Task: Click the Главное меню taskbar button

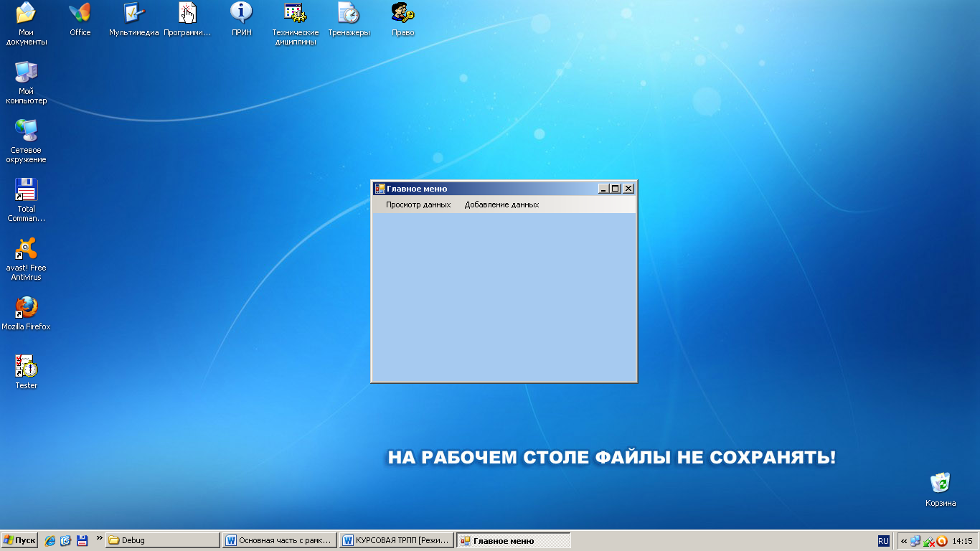Action: pos(514,540)
